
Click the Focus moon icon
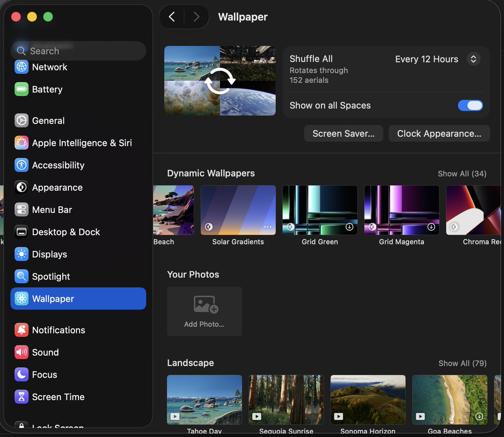[x=21, y=374]
